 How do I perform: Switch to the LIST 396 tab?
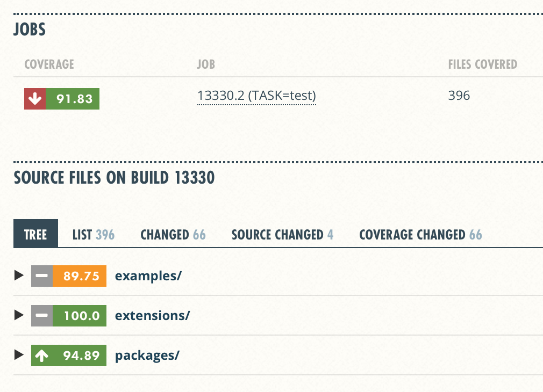pos(94,235)
